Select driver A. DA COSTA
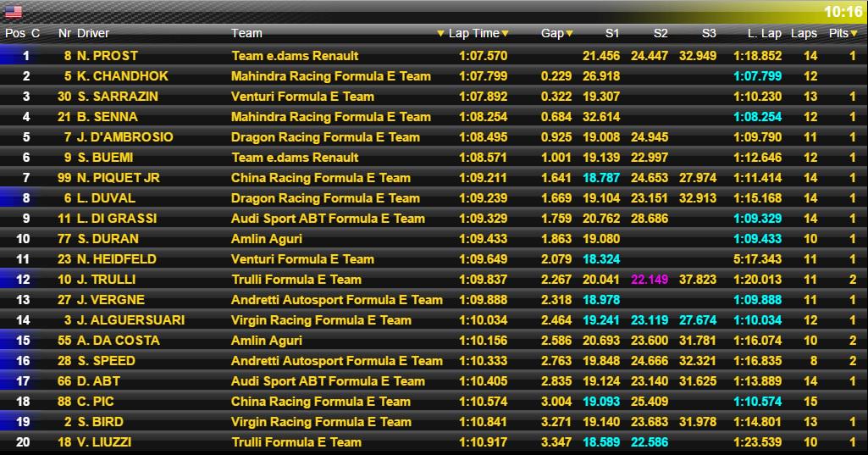Viewport: 868px width, 455px height. coord(119,341)
